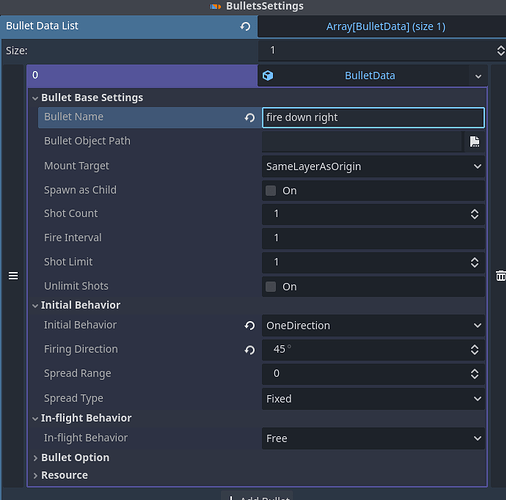
Task: Click the Bullet Data List label
Action: [x=42, y=26]
